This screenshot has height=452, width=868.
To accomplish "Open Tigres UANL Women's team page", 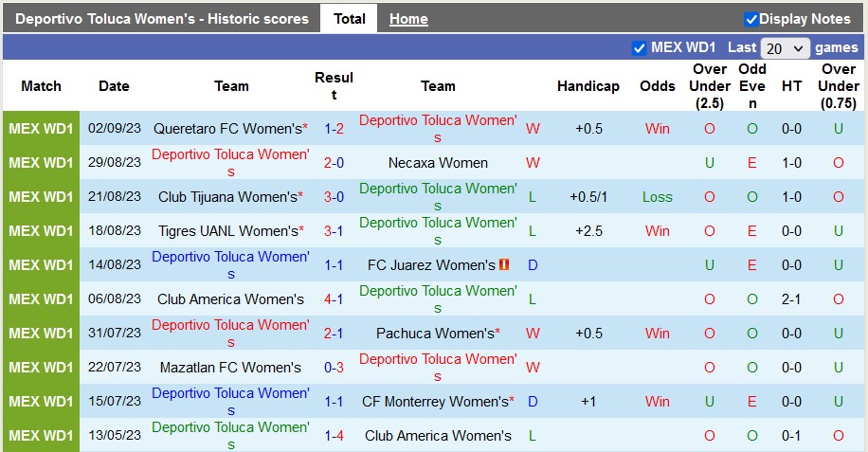I will 227,231.
